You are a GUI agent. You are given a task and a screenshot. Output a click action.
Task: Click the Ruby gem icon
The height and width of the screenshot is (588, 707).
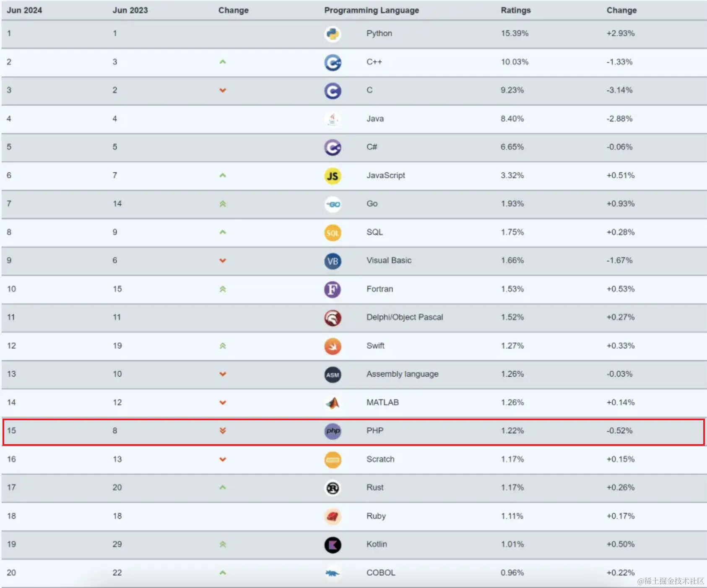[x=333, y=517]
